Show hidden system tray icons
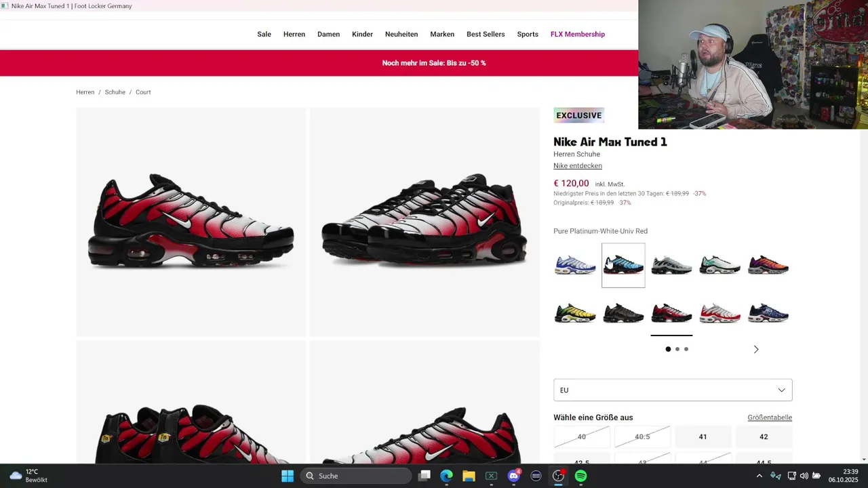The image size is (868, 488). pos(759,476)
